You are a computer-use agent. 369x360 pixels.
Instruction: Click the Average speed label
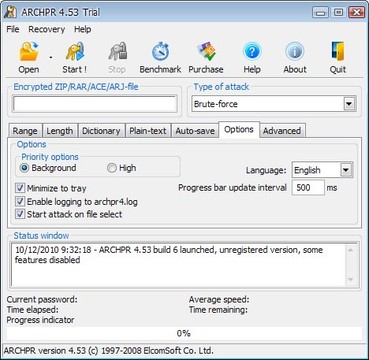[219, 299]
